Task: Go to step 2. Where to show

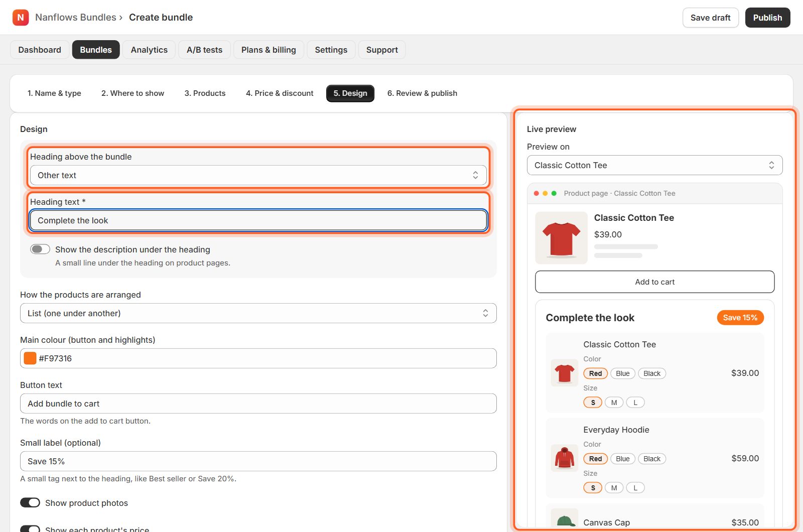Action: click(133, 93)
